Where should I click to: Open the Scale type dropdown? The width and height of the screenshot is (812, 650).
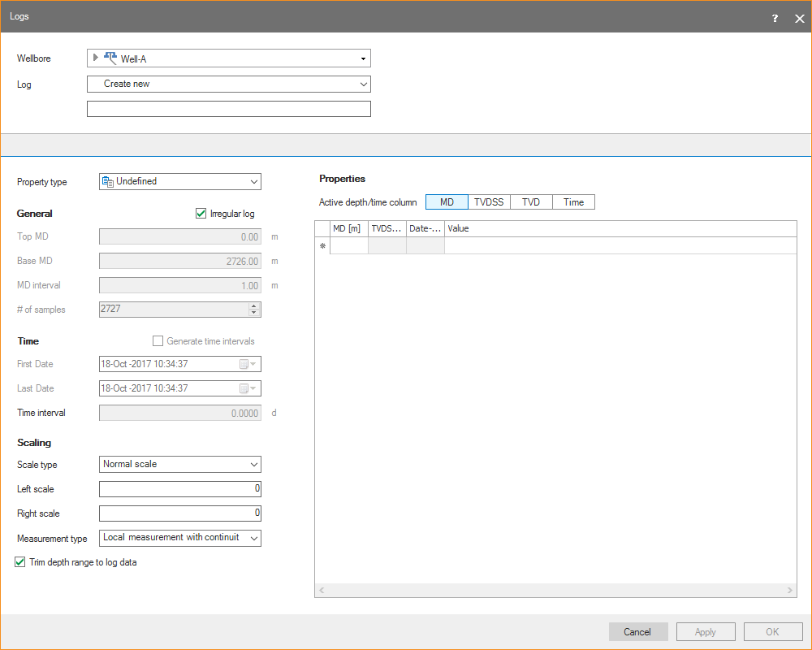point(254,465)
